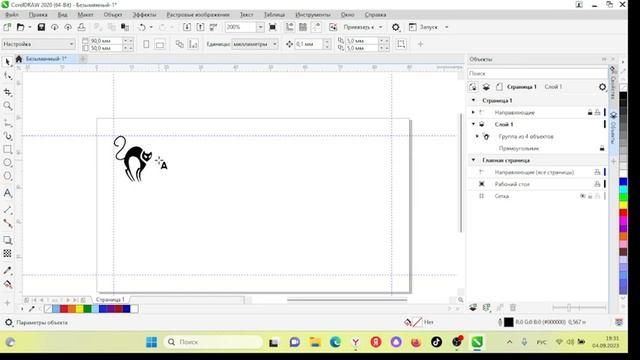
Task: Click the Export icon
Action: (200, 27)
